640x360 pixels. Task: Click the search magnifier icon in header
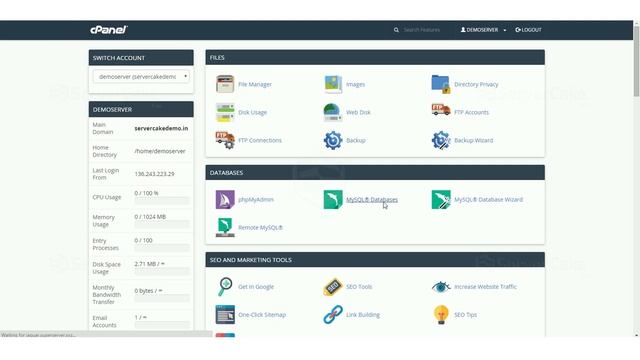point(396,30)
